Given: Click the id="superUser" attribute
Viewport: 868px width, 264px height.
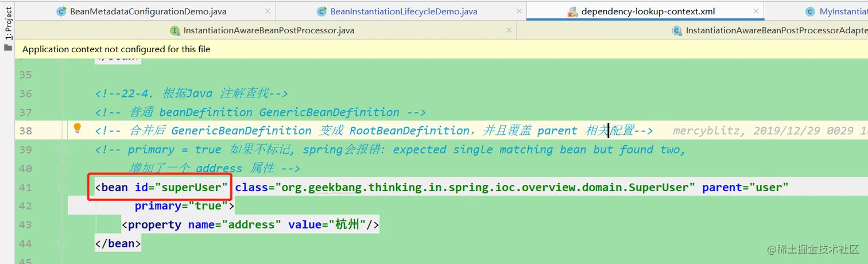Looking at the screenshot, I should (x=182, y=187).
